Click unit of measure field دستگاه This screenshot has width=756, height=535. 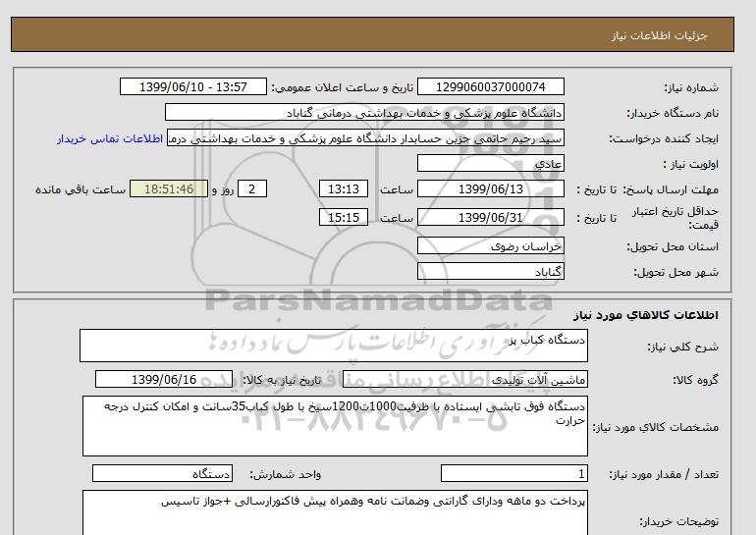tap(162, 473)
